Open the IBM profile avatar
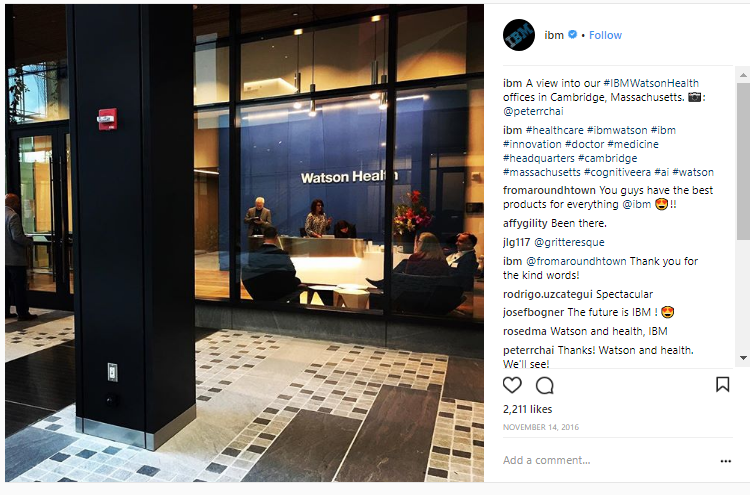This screenshot has width=750, height=495. (x=519, y=35)
